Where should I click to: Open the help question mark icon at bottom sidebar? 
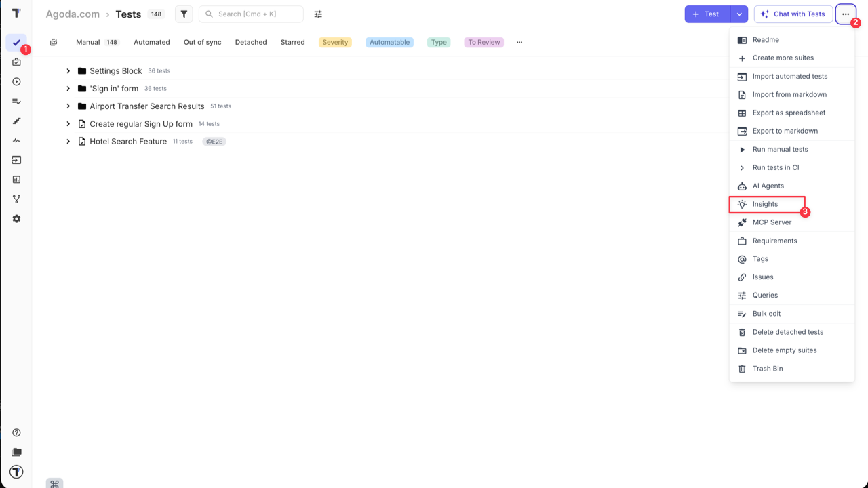(16, 432)
